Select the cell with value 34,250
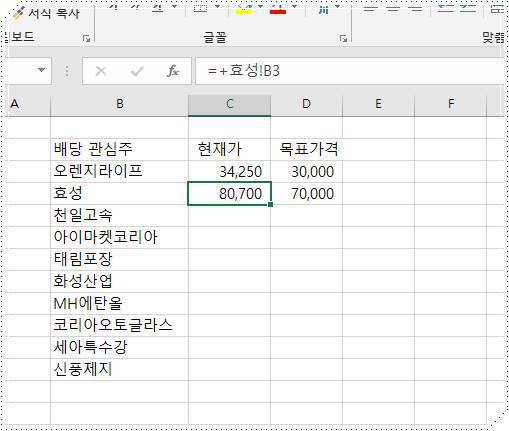This screenshot has width=509, height=431. pos(229,171)
